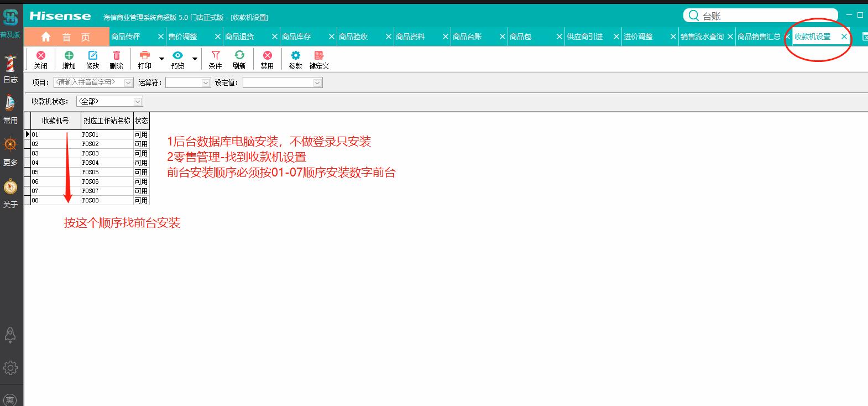Screen dimensions: 868x406
Task: Click row selector for row 02
Action: 28,144
